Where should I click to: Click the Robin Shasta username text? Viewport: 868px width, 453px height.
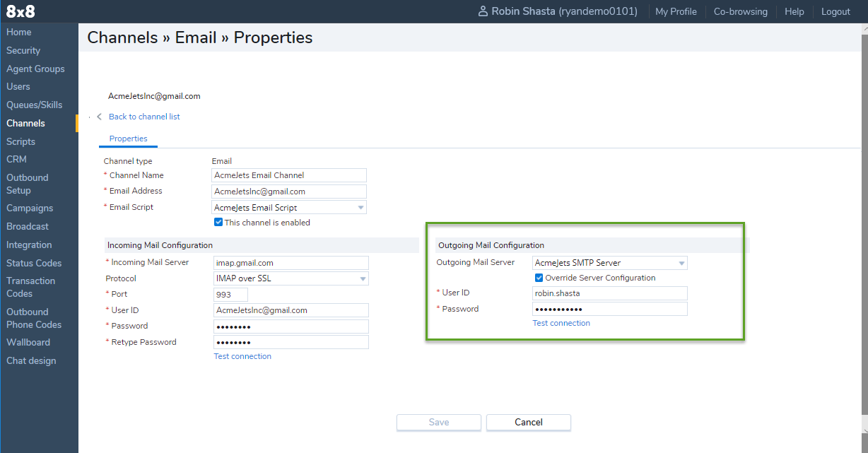coord(564,12)
